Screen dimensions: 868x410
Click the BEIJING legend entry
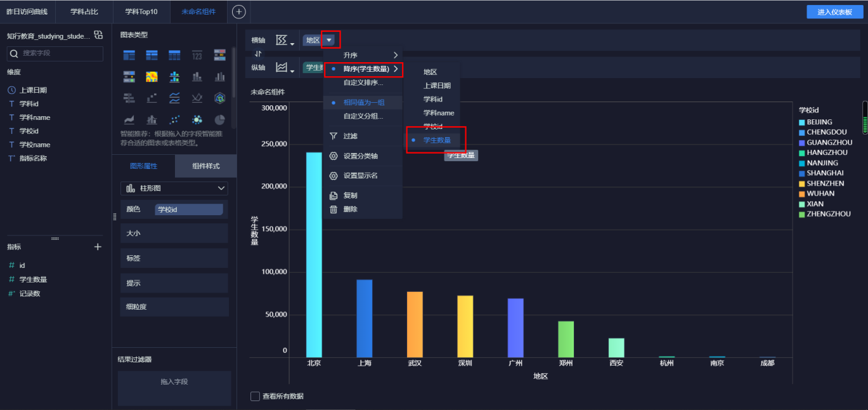pyautogui.click(x=815, y=122)
